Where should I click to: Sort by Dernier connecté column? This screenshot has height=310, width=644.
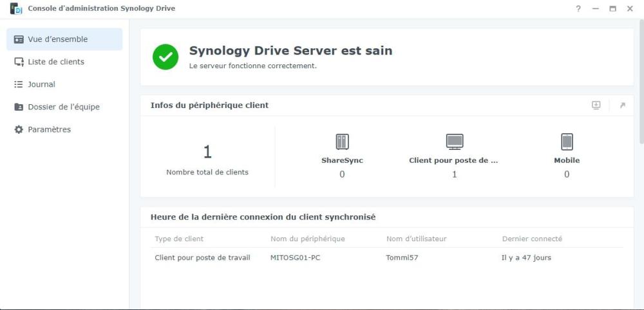click(532, 239)
